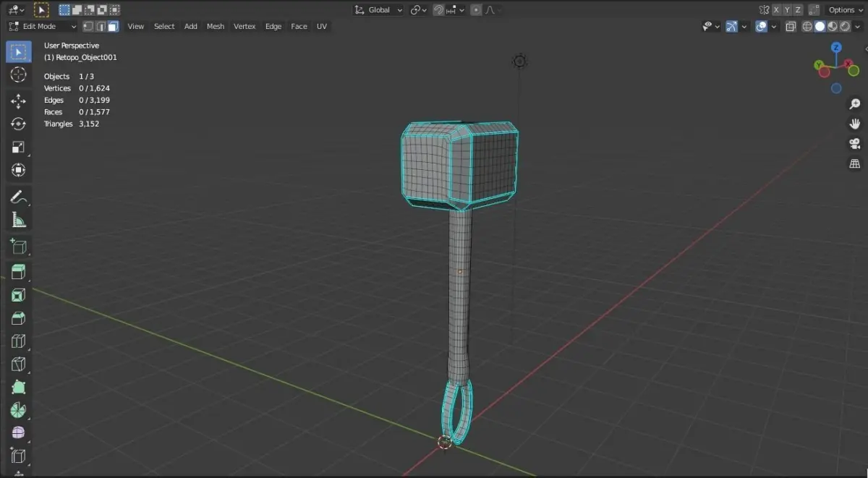This screenshot has height=478, width=868.
Task: Open Global transform orientation dropdown
Action: pos(378,10)
